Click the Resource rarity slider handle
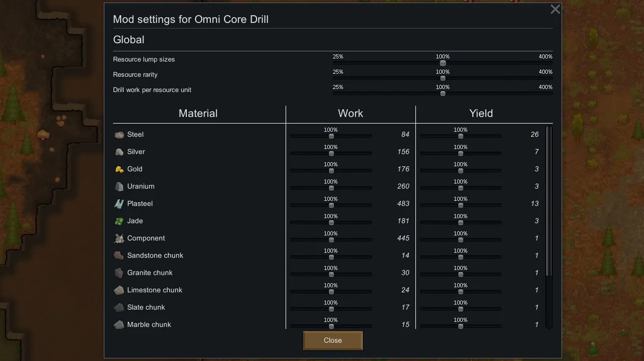 [x=443, y=78]
